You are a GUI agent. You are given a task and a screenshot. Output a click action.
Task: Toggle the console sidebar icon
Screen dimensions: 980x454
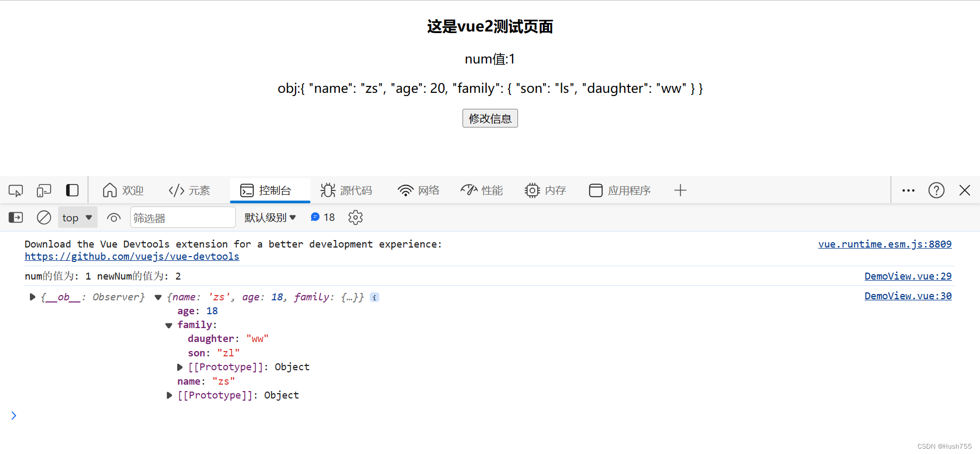(16, 218)
